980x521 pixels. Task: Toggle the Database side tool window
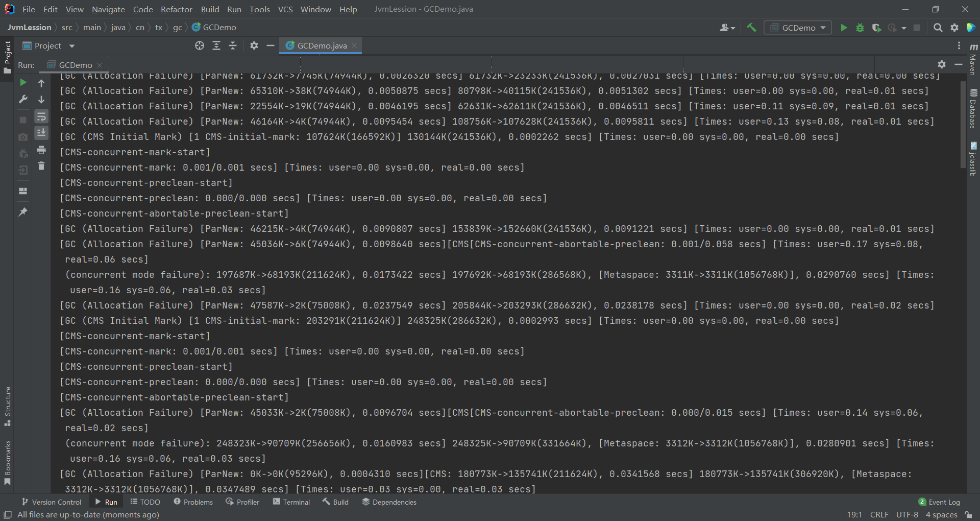point(973,109)
